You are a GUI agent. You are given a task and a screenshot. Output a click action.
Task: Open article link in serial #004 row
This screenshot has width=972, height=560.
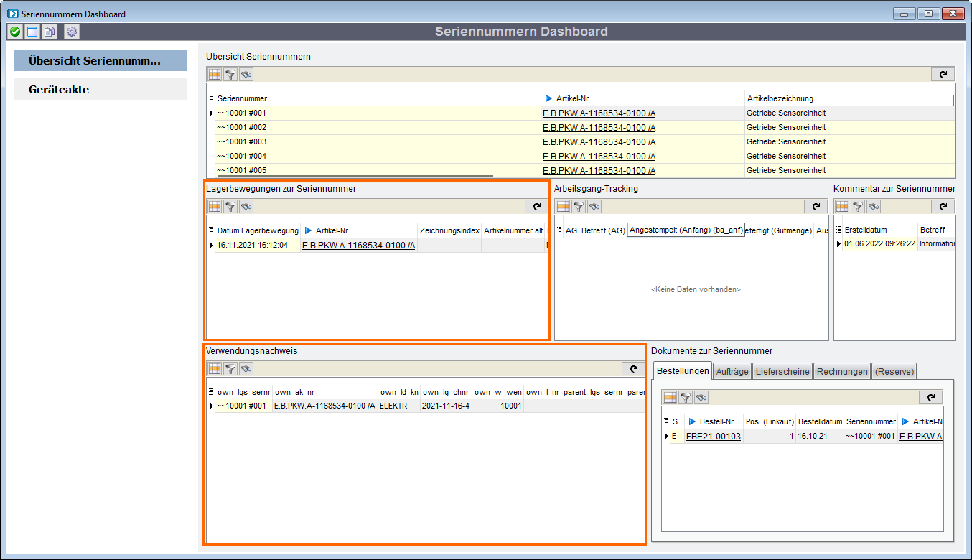[599, 156]
